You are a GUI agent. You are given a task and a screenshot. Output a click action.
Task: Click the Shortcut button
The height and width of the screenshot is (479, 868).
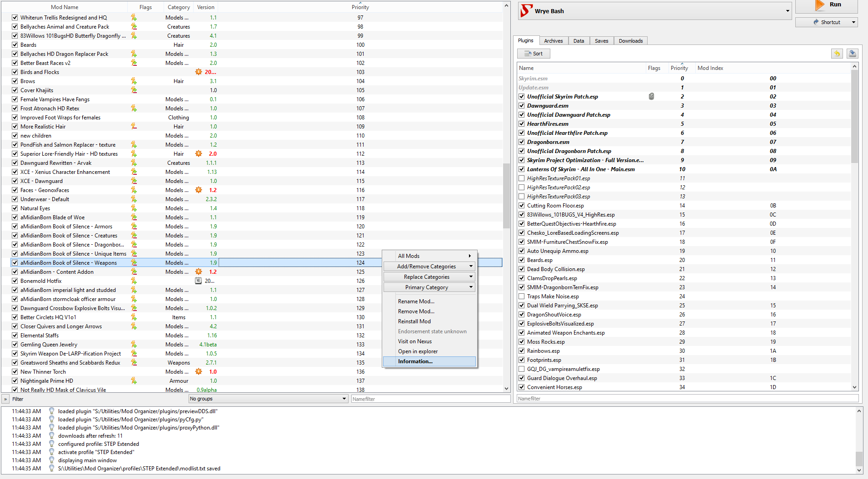click(x=827, y=22)
